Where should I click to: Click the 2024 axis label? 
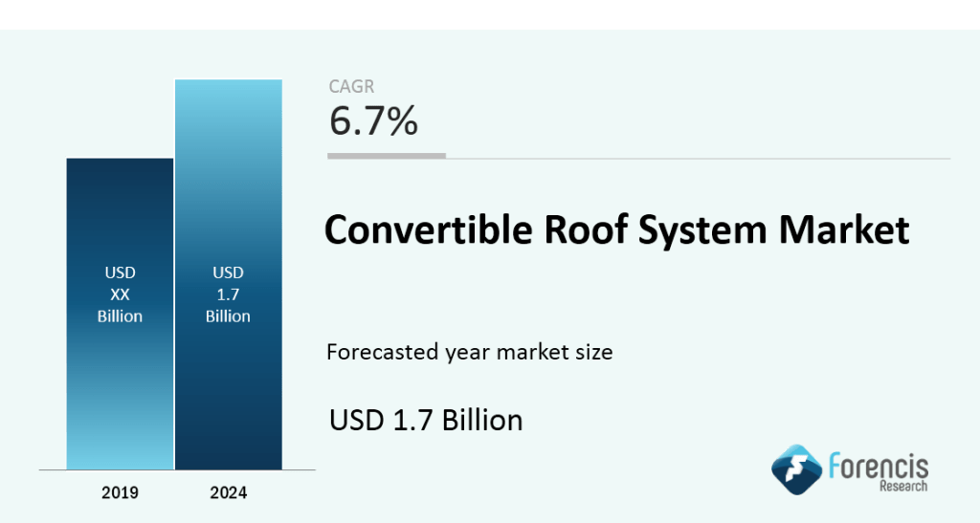point(228,493)
